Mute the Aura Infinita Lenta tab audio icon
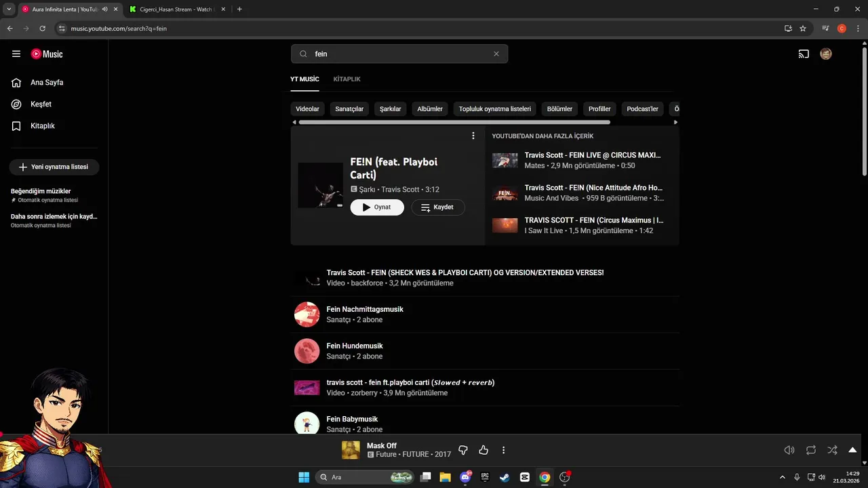The height and width of the screenshot is (488, 868). tap(105, 9)
